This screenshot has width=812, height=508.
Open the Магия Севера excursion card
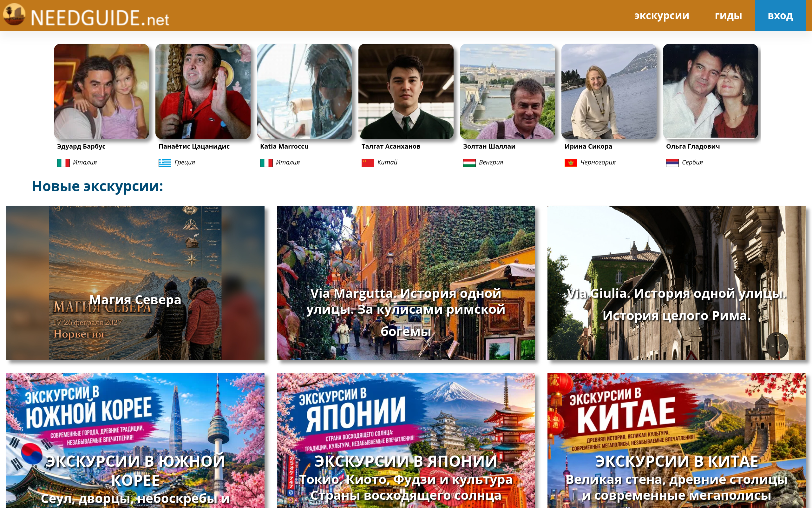(x=135, y=283)
